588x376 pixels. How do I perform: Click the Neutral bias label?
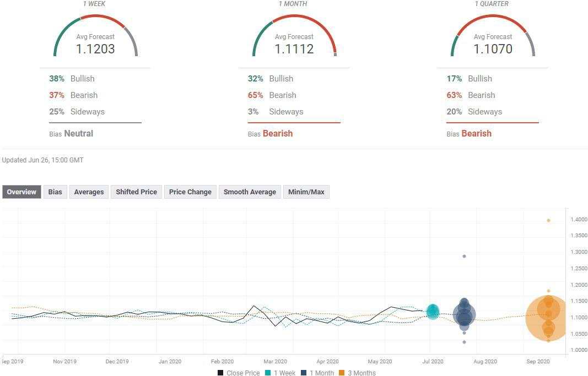[78, 134]
